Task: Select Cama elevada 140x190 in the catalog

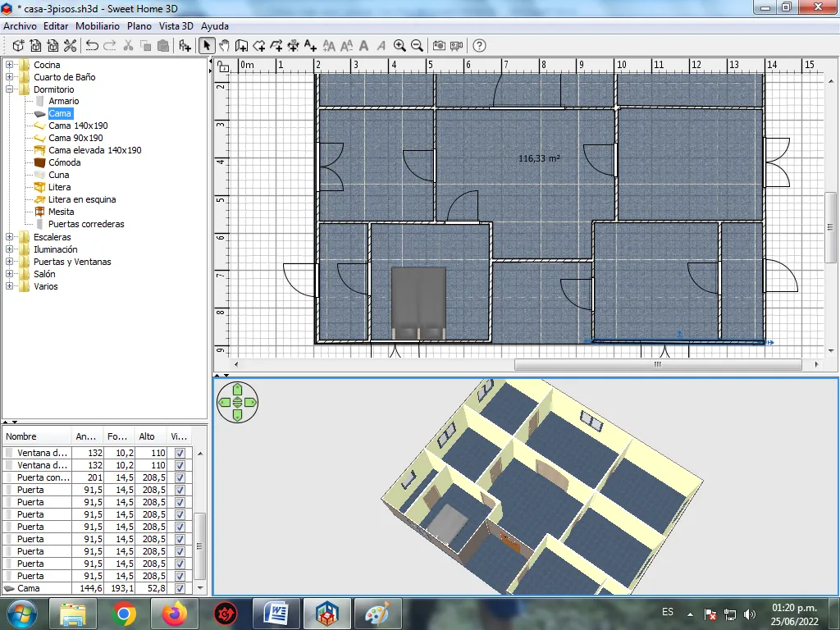Action: click(x=95, y=151)
